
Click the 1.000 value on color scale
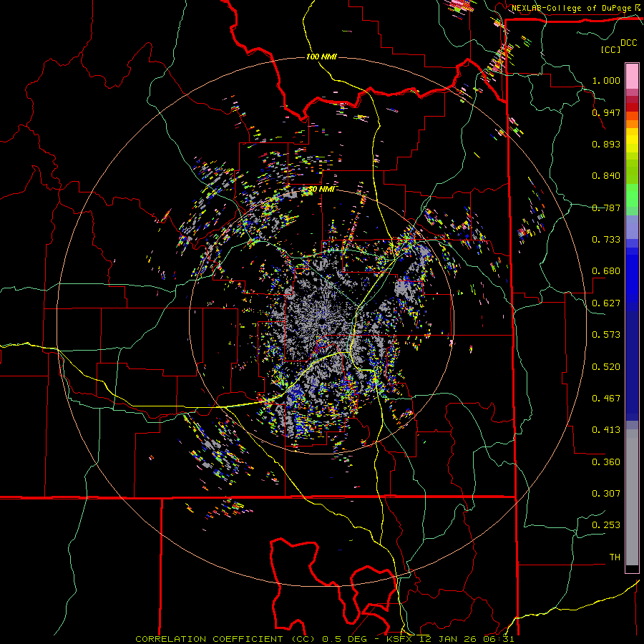pyautogui.click(x=606, y=80)
